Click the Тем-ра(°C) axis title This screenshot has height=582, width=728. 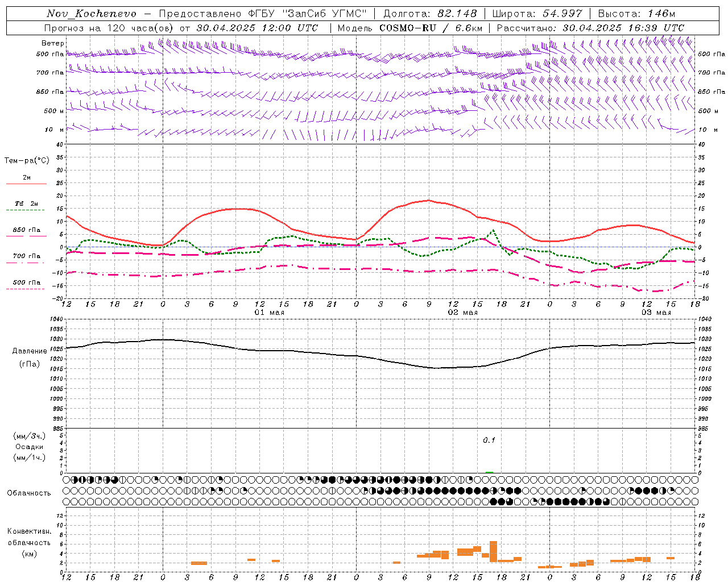click(27, 161)
